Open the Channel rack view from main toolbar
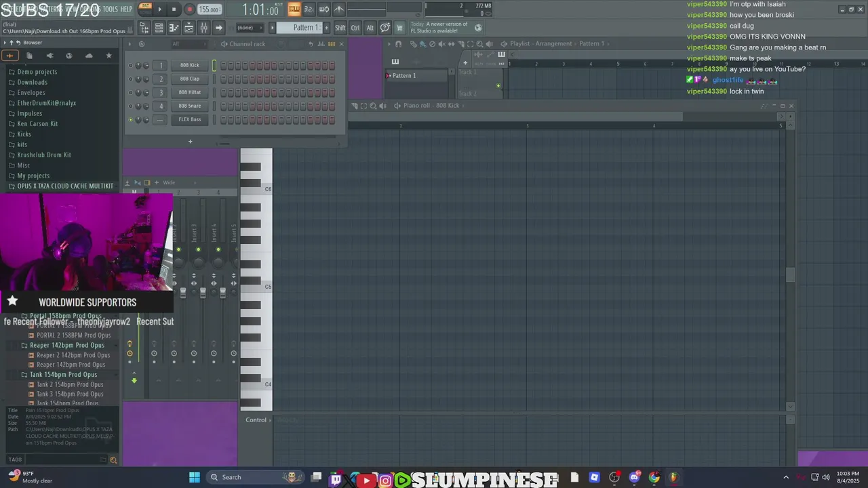The image size is (868, 488). (159, 28)
